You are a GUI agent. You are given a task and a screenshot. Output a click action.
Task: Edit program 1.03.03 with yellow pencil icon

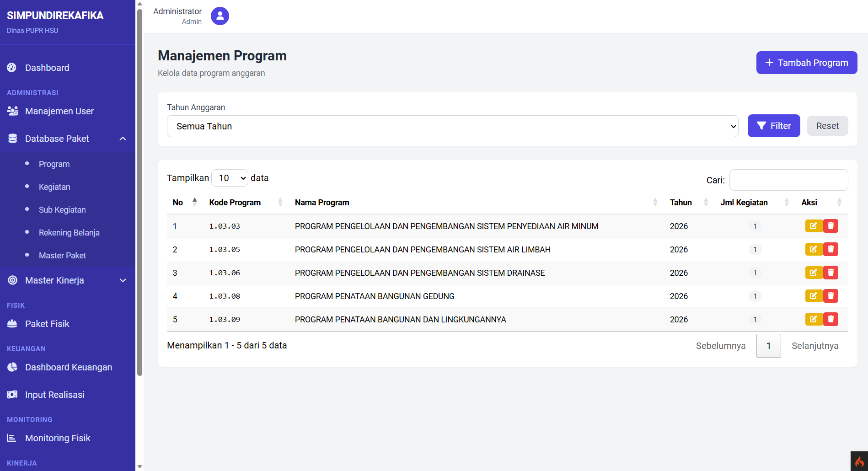point(814,226)
